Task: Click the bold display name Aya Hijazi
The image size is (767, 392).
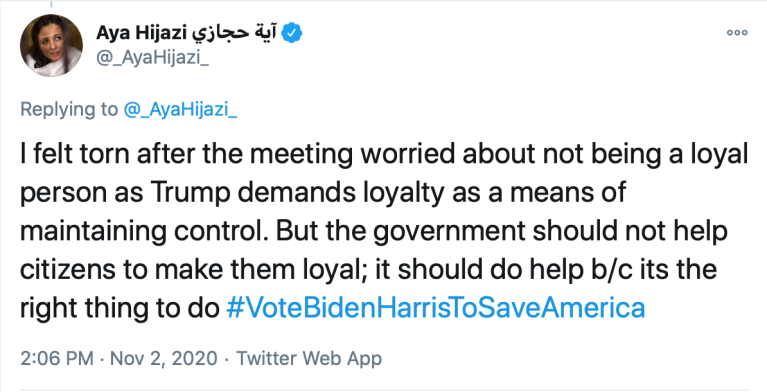Action: pos(142,33)
